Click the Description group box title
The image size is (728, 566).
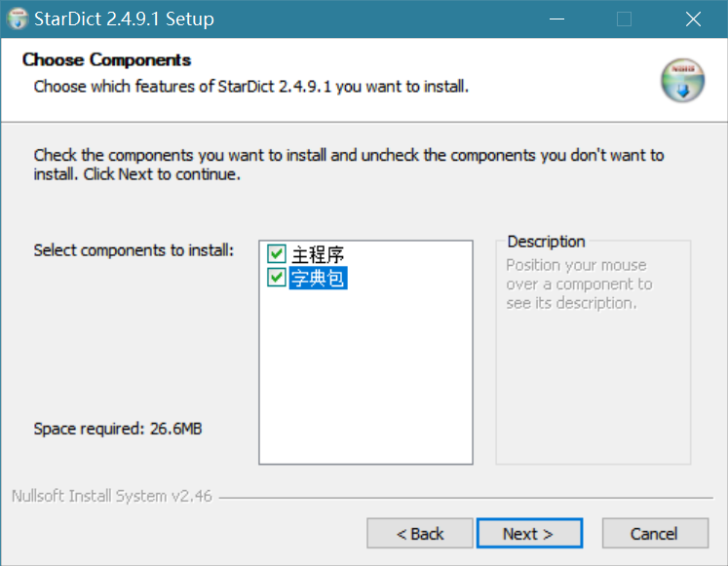(546, 242)
